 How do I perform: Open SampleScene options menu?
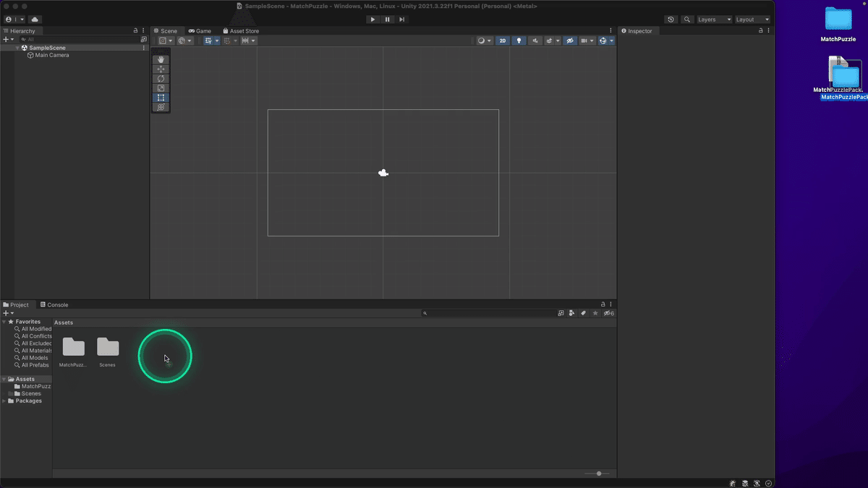pos(144,48)
